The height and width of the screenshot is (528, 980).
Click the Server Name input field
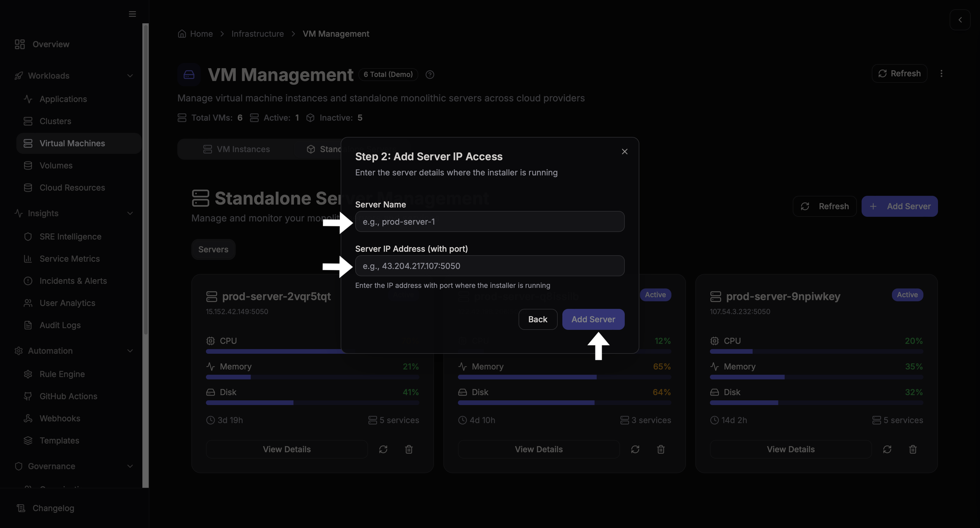point(490,222)
